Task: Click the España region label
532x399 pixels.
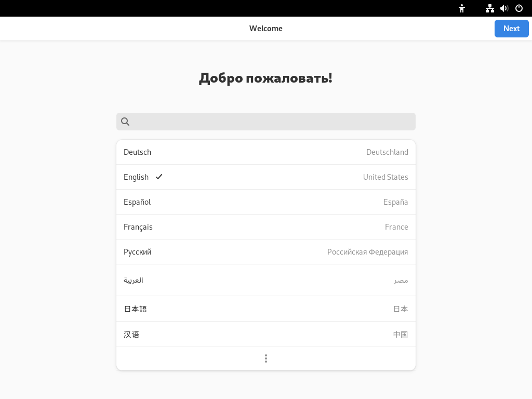Action: point(395,202)
